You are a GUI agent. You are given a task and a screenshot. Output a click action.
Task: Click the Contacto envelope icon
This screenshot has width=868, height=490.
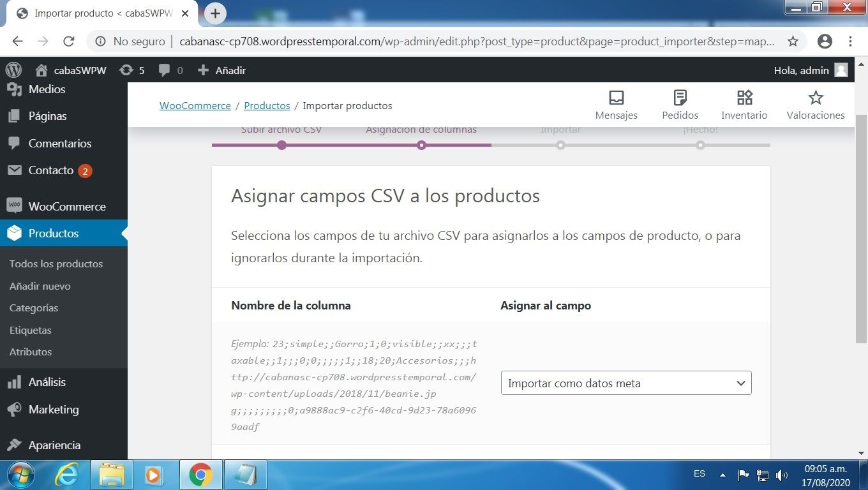[14, 170]
